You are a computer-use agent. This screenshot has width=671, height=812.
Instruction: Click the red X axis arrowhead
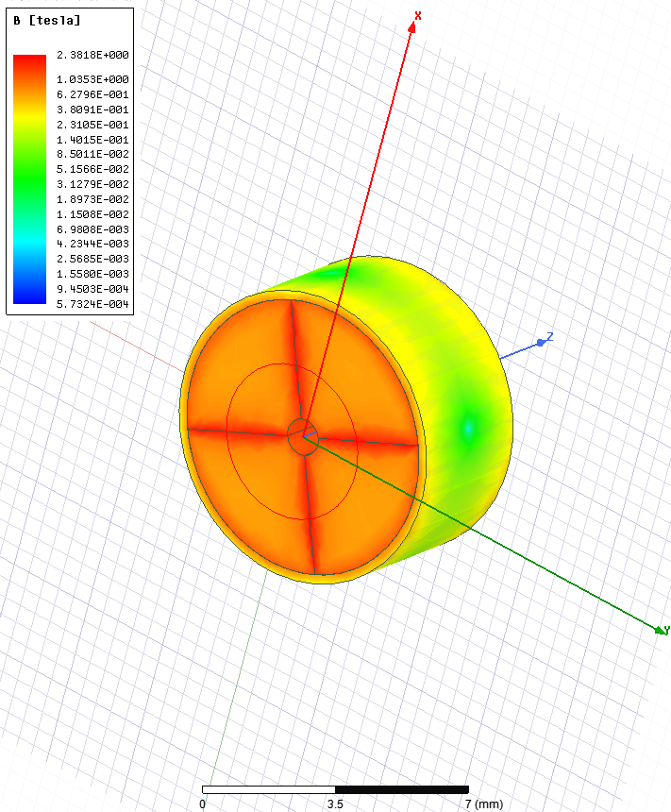click(x=411, y=27)
